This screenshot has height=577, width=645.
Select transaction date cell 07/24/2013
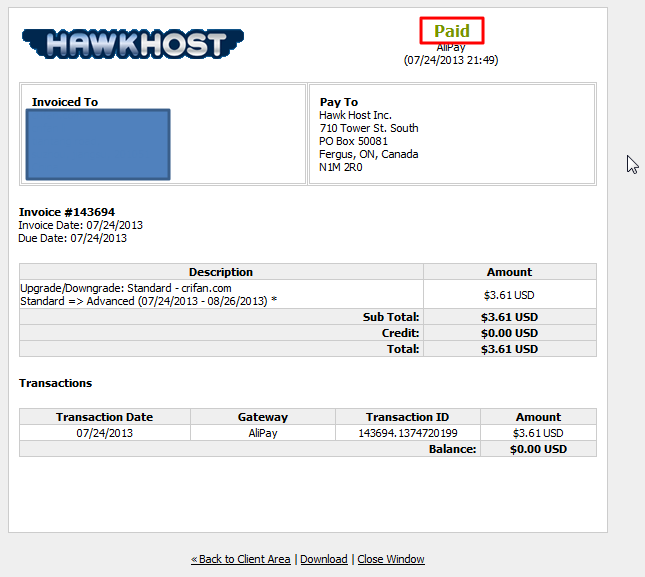(x=104, y=433)
